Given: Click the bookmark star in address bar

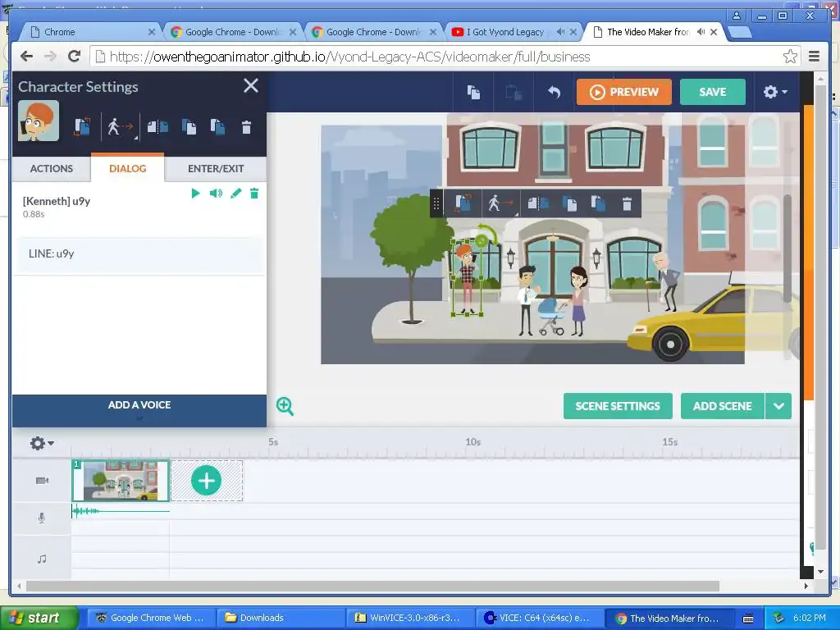Looking at the screenshot, I should coord(790,57).
